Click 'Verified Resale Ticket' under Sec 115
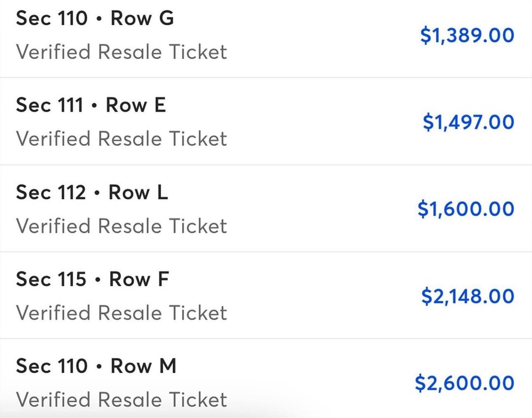 click(x=121, y=313)
